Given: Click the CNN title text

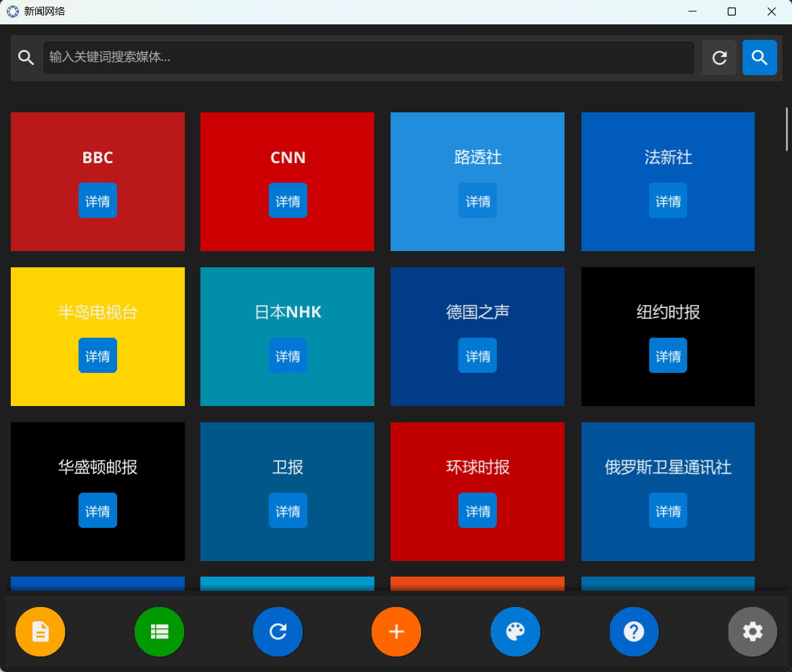Looking at the screenshot, I should point(288,158).
